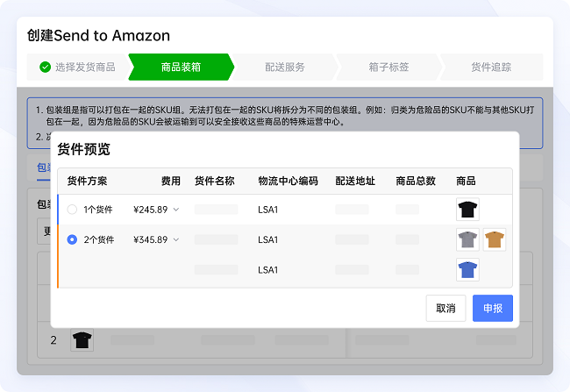Go to the 箱子标签 step
570x392 pixels.
pos(388,67)
